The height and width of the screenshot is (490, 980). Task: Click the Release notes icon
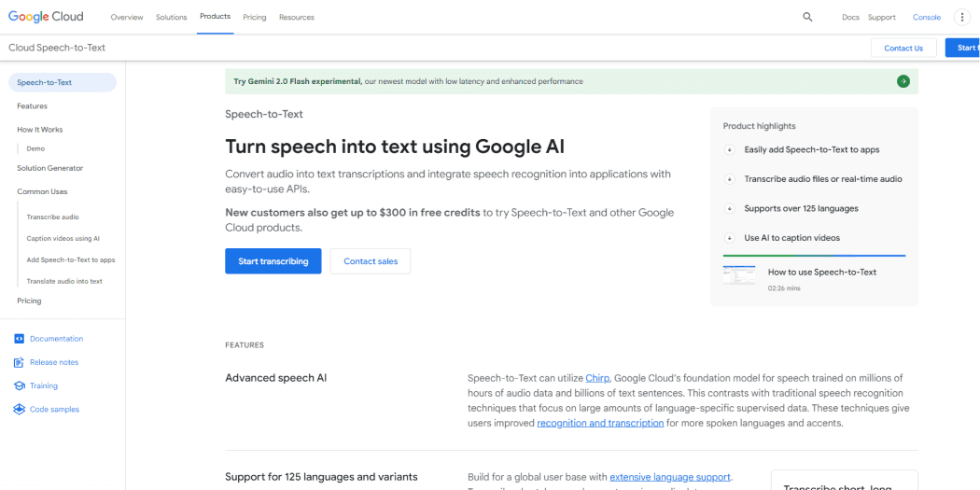(x=19, y=362)
